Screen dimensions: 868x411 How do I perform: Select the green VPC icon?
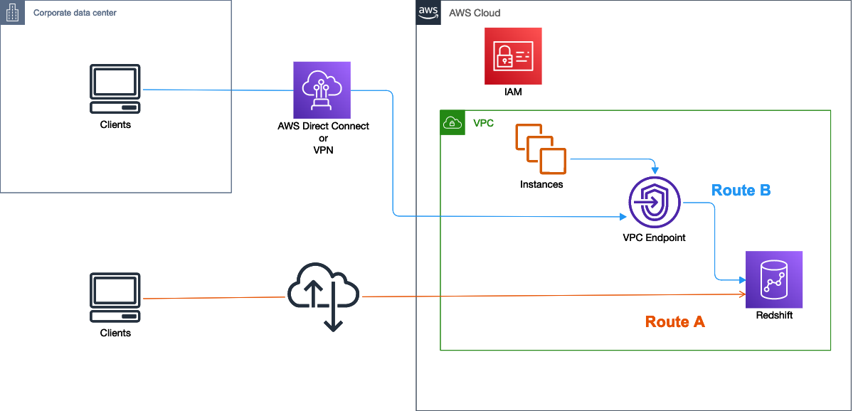[x=452, y=122]
